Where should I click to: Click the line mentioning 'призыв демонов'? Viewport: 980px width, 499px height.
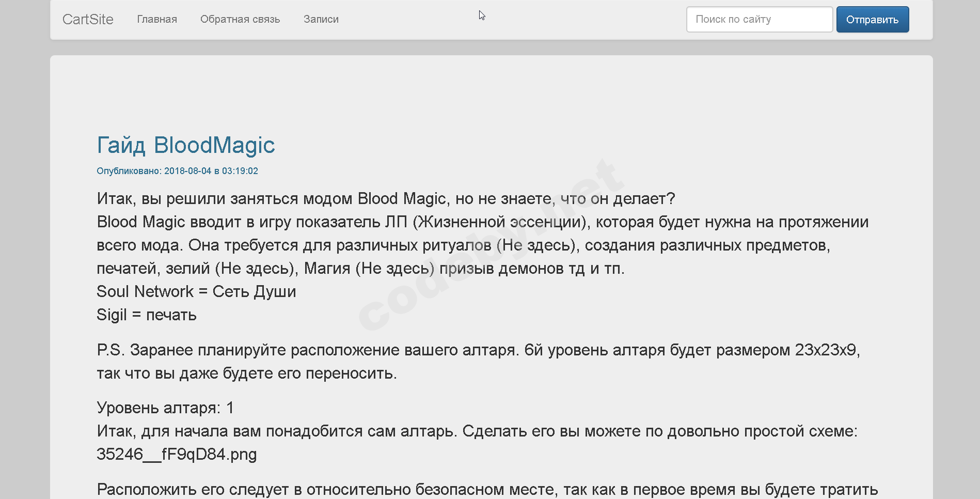pyautogui.click(x=360, y=268)
